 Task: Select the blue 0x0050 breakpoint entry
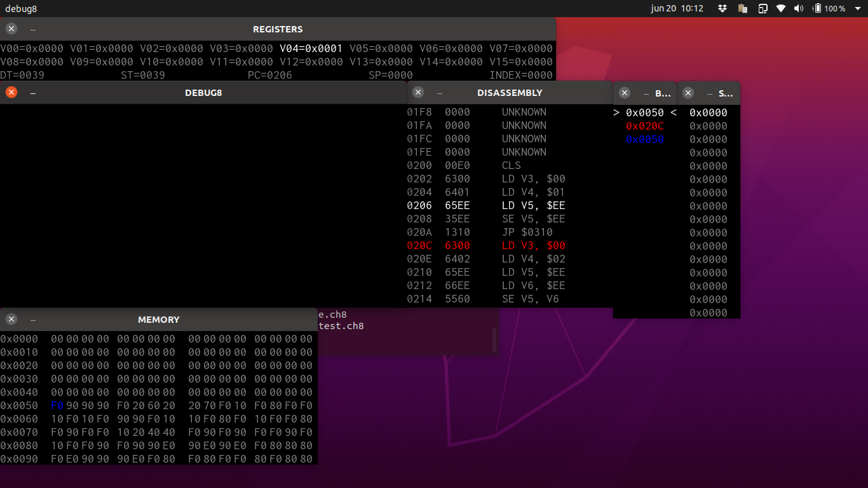(645, 139)
